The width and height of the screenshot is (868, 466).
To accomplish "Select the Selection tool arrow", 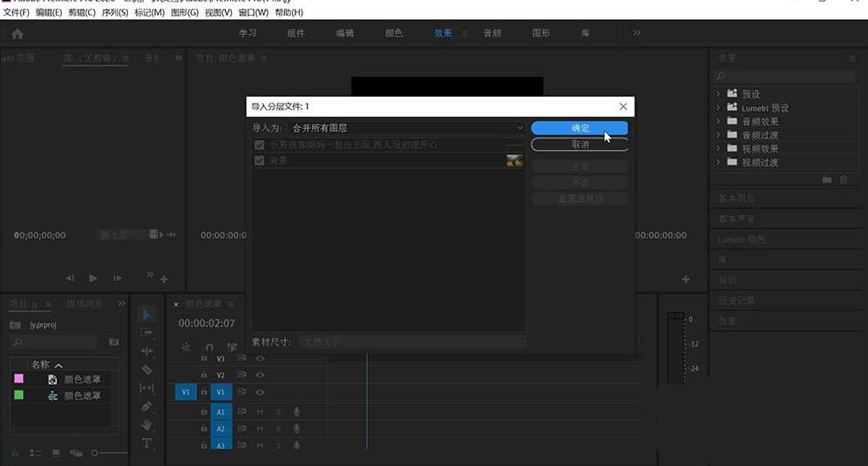I will [x=146, y=314].
